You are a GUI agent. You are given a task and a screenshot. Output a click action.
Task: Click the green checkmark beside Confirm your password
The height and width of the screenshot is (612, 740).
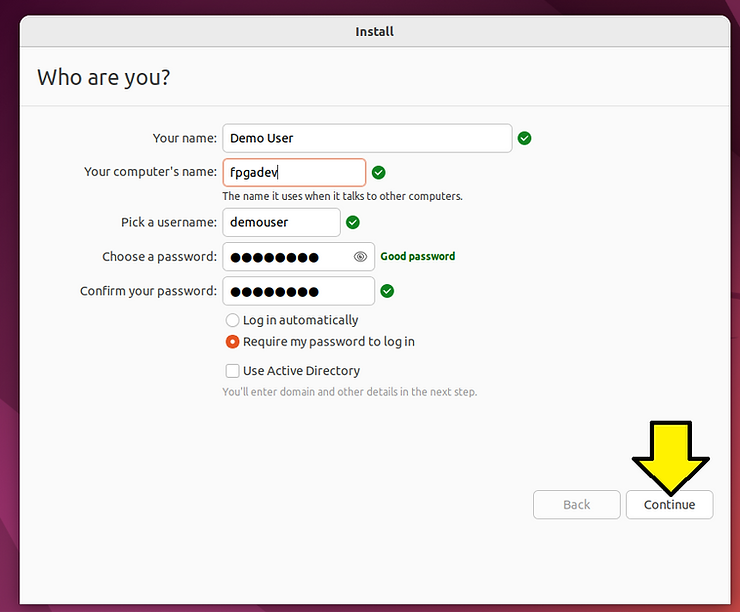(388, 291)
